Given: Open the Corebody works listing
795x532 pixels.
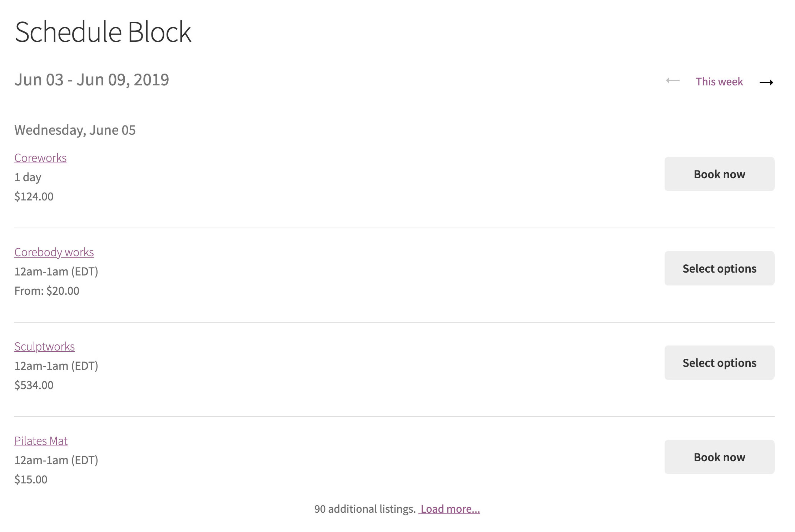Looking at the screenshot, I should click(x=54, y=252).
